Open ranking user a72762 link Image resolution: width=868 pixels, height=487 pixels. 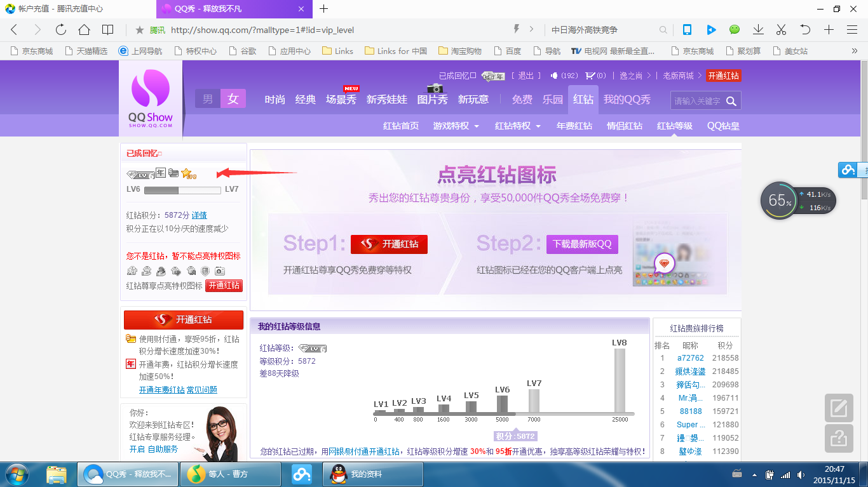[690, 358]
